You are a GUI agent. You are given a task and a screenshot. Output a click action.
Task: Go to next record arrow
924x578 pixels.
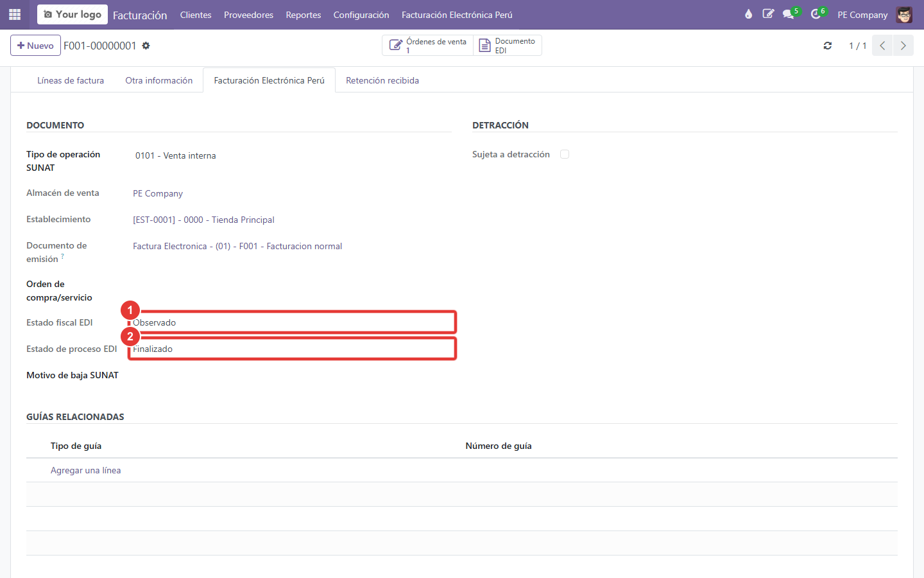point(903,46)
